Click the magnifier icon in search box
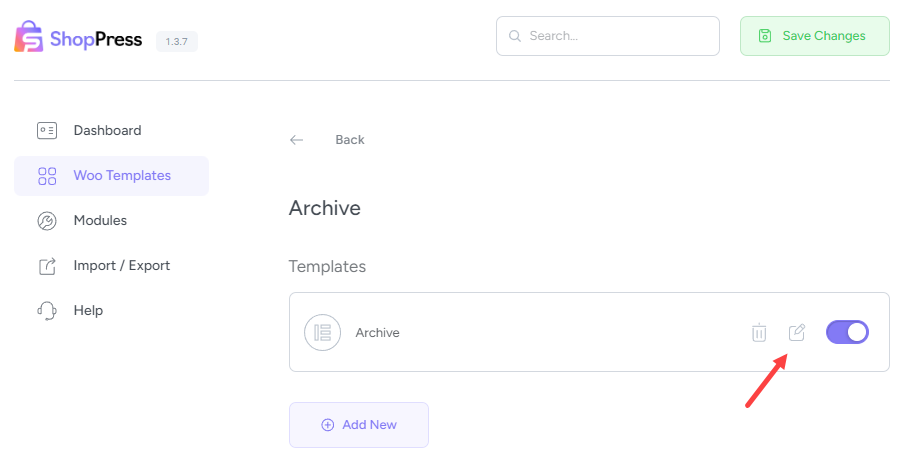The width and height of the screenshot is (907, 464). (x=515, y=36)
